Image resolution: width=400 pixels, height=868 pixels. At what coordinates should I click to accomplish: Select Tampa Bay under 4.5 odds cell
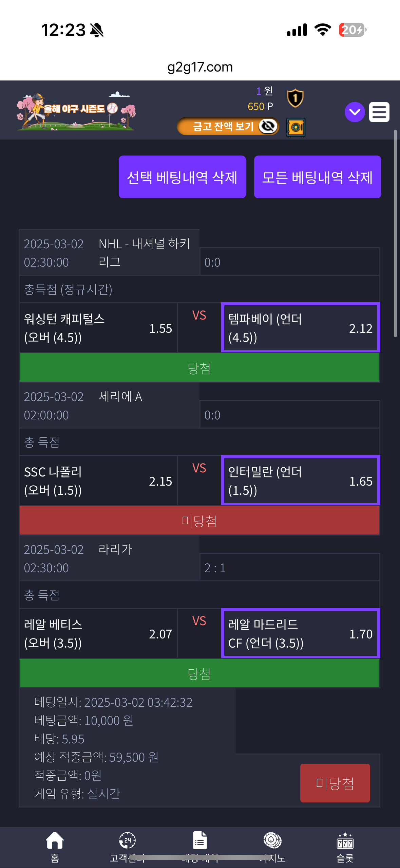click(x=300, y=328)
